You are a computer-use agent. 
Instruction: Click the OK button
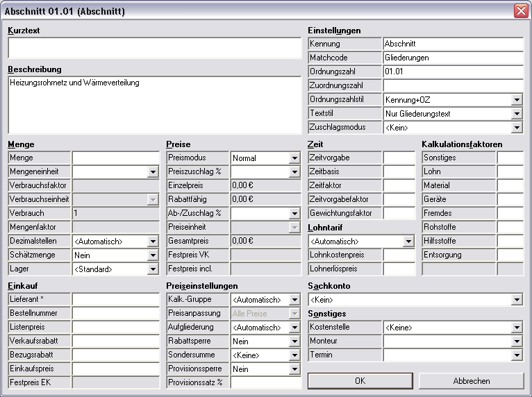click(x=360, y=381)
